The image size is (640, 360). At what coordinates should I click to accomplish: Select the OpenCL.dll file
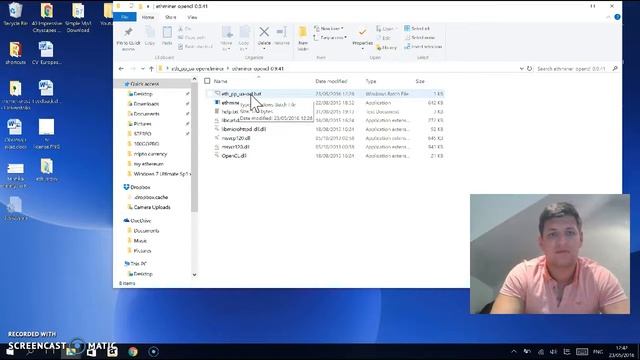(234, 156)
